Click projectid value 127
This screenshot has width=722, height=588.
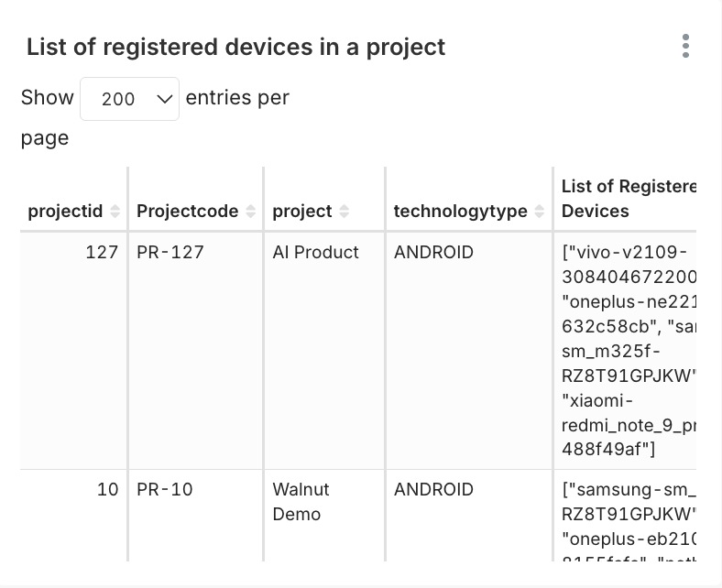102,253
